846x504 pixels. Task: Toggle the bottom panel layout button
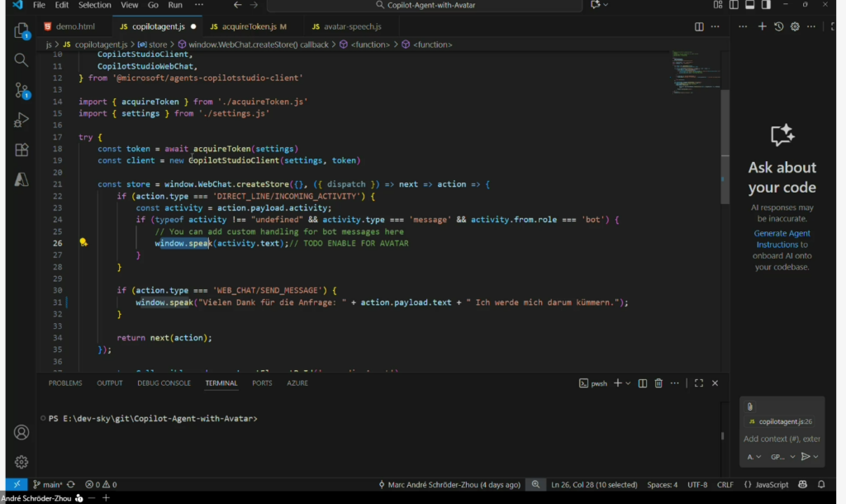750,5
